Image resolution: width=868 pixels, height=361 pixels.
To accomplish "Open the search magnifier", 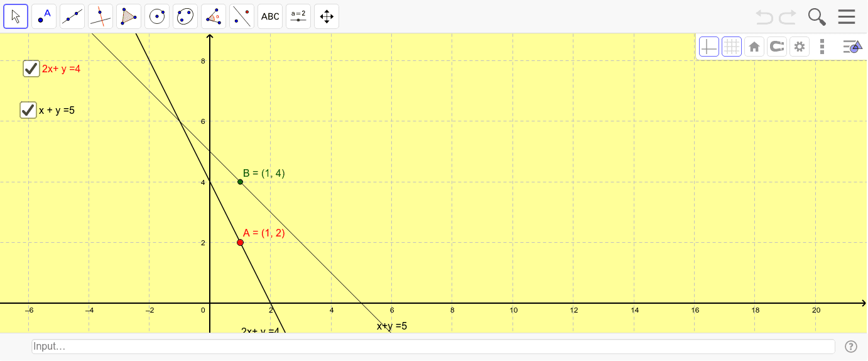I will 816,16.
